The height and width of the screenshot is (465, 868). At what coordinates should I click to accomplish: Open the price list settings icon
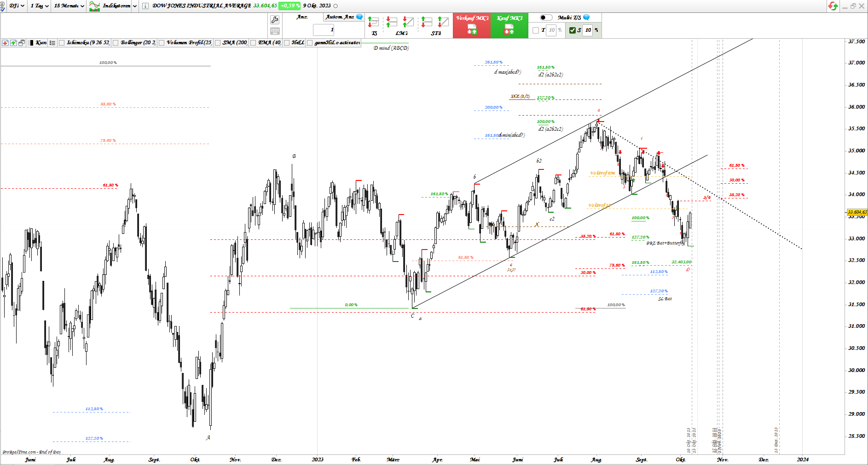tap(52, 43)
